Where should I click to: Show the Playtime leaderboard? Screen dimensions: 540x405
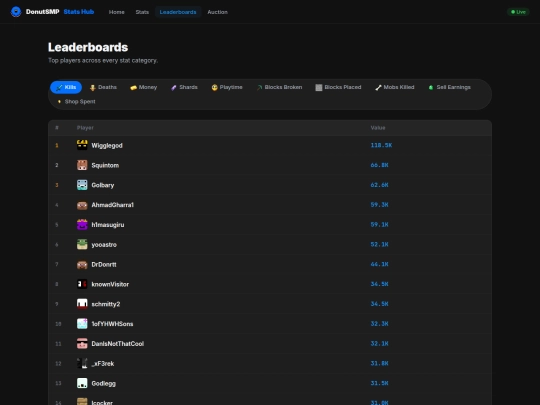pos(227,87)
